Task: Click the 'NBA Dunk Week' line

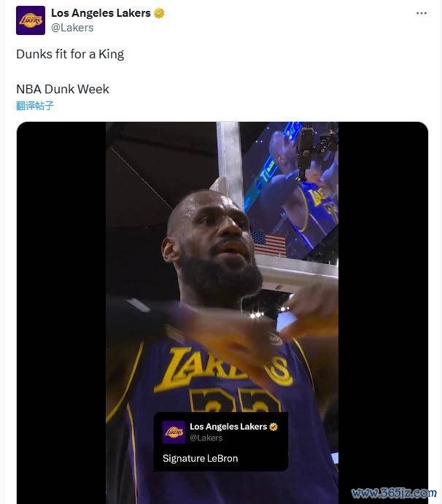Action: (x=63, y=89)
